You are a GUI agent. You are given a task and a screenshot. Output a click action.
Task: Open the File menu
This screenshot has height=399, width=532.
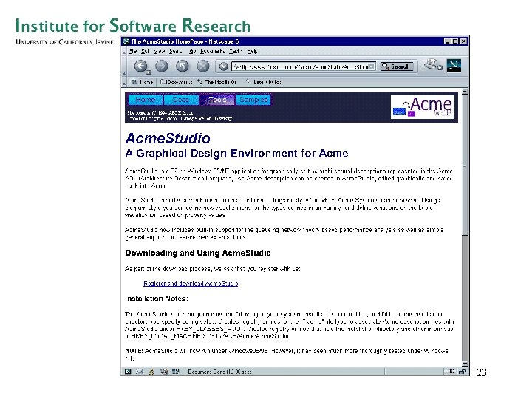pos(133,51)
